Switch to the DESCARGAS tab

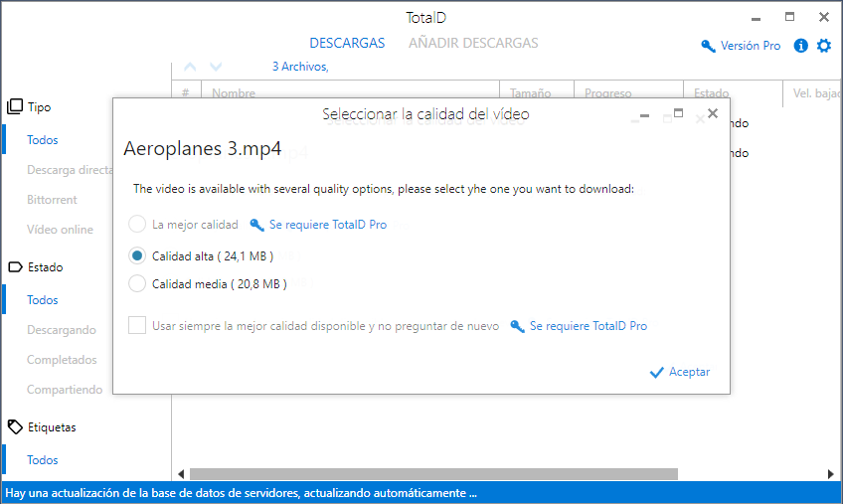pyautogui.click(x=347, y=43)
